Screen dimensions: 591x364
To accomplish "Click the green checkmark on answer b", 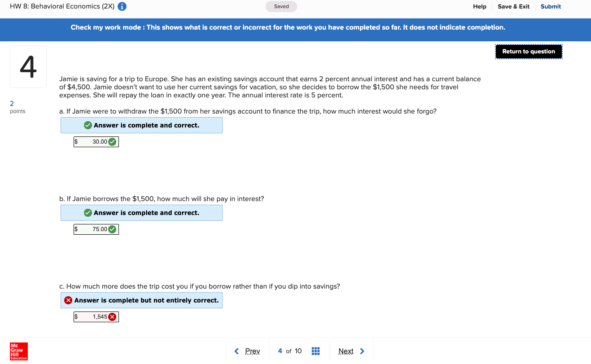I will (x=111, y=229).
